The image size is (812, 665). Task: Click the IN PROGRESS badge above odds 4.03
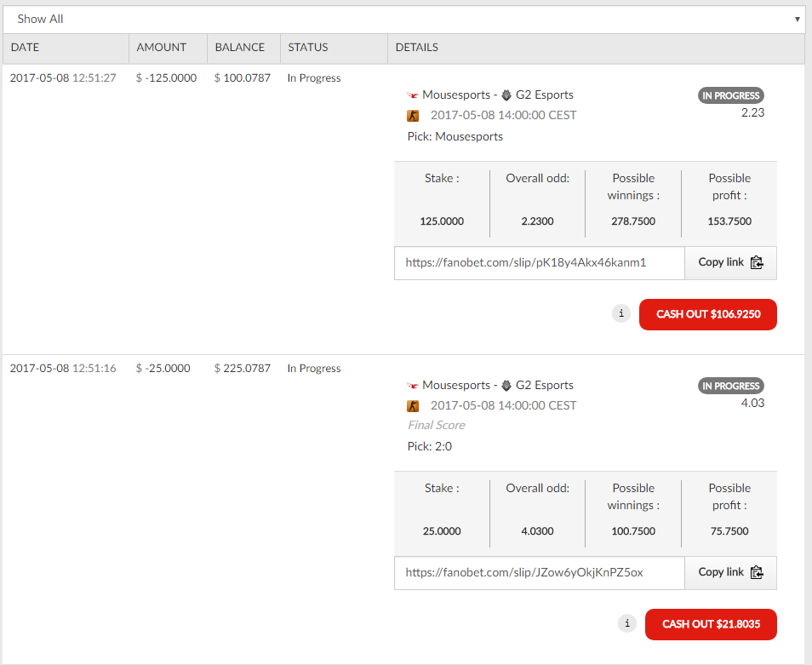730,386
